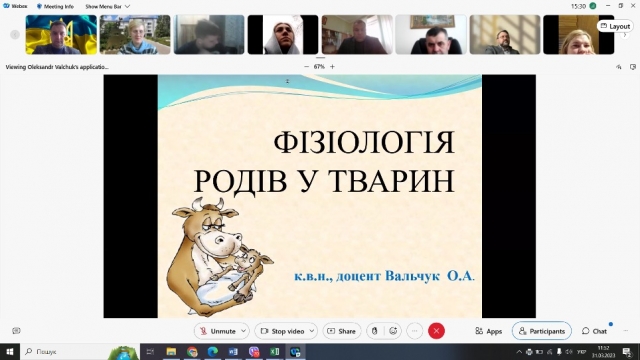Viewport: 640px width, 360px height.
Task: Open the more options ellipsis
Action: coord(415,331)
